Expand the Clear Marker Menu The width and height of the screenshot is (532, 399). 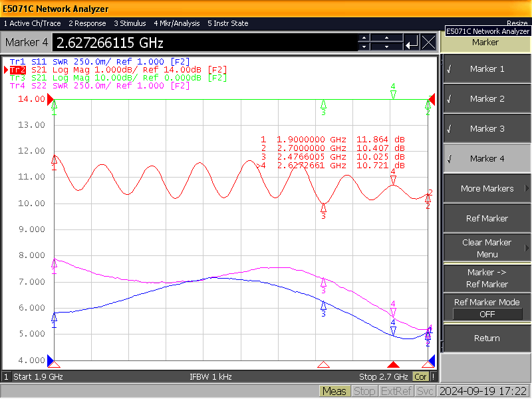pos(487,248)
